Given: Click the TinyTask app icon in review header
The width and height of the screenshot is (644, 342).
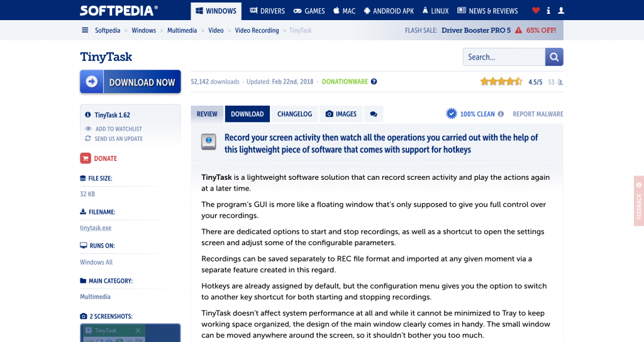Looking at the screenshot, I should click(209, 141).
